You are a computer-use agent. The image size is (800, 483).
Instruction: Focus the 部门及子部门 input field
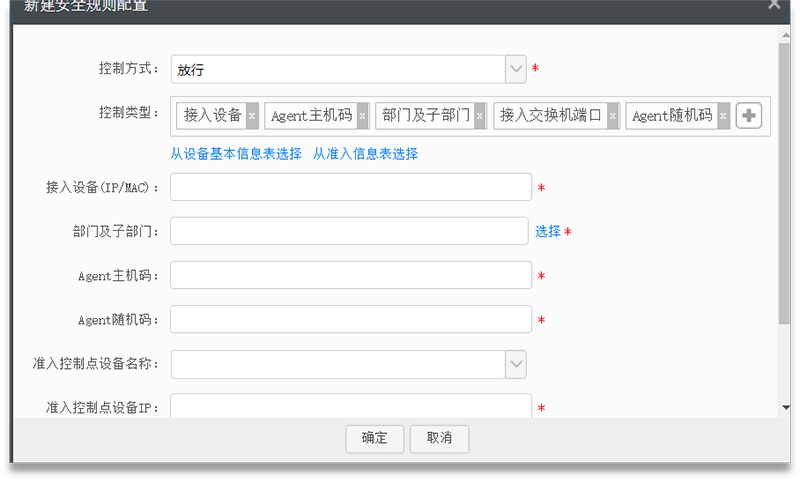[x=348, y=231]
